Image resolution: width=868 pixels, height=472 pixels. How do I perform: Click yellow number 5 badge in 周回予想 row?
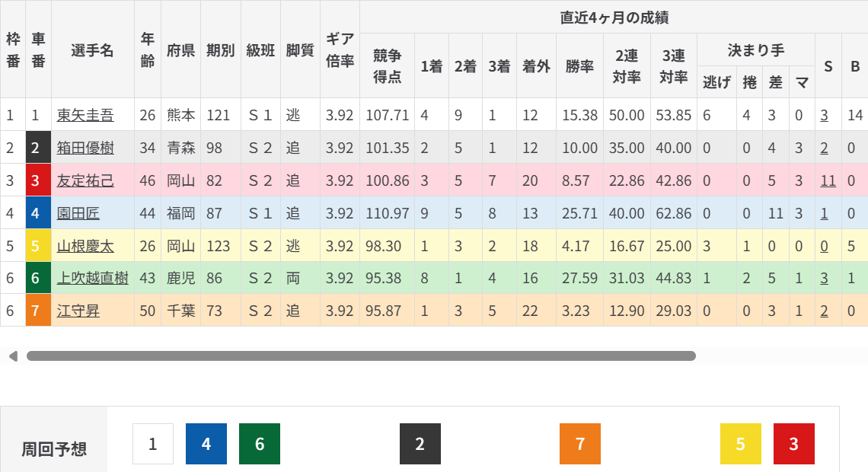(x=741, y=444)
